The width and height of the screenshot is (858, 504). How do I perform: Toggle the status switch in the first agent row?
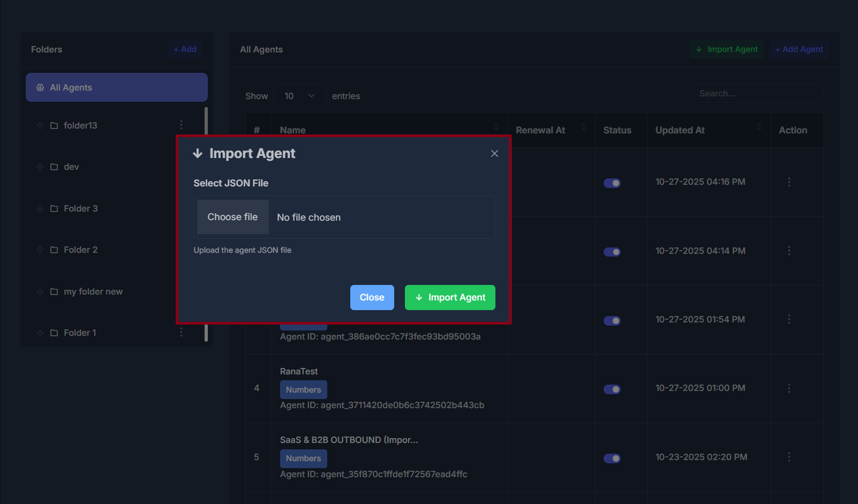click(612, 183)
